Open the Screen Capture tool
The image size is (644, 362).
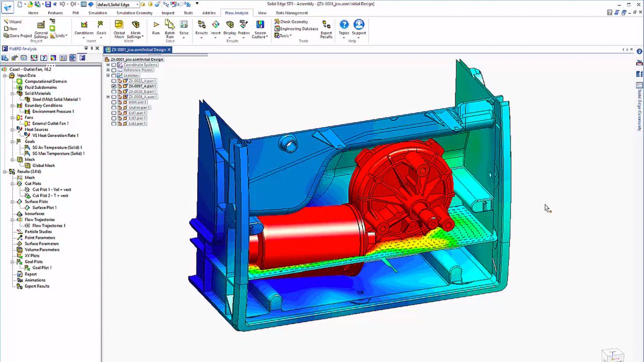click(260, 29)
